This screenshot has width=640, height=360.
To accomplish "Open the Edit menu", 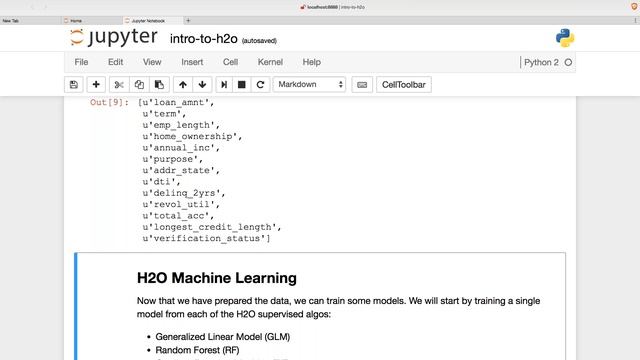I will (116, 62).
